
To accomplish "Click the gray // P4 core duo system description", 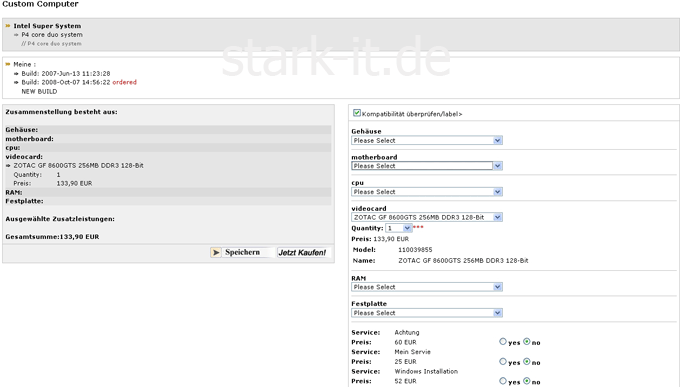I will (51, 44).
